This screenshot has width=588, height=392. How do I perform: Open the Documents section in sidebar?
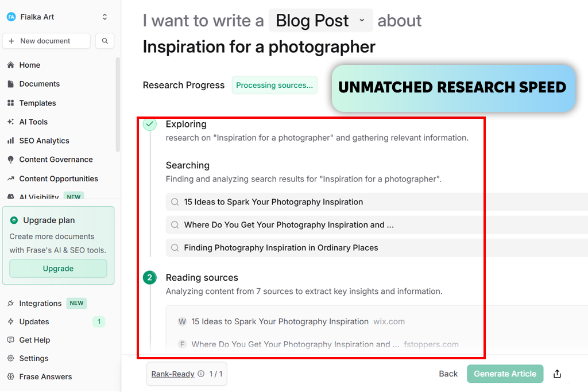[x=39, y=84]
